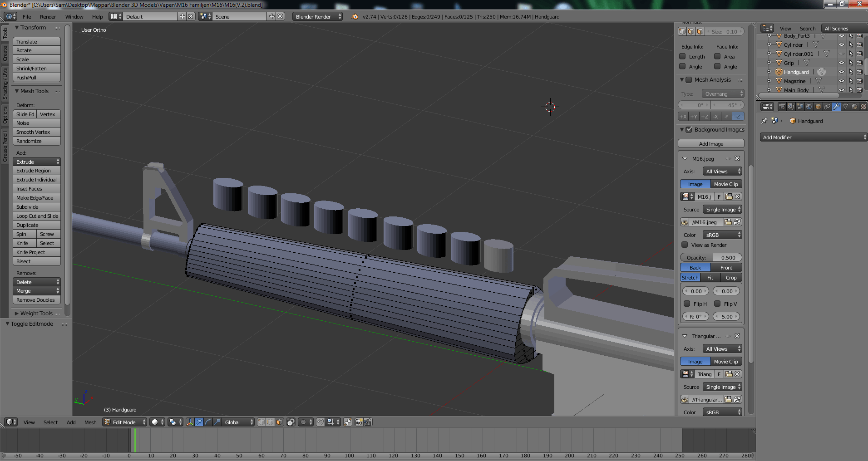Open the Modifiers wrench tab
The image size is (868, 461).
pyautogui.click(x=836, y=107)
